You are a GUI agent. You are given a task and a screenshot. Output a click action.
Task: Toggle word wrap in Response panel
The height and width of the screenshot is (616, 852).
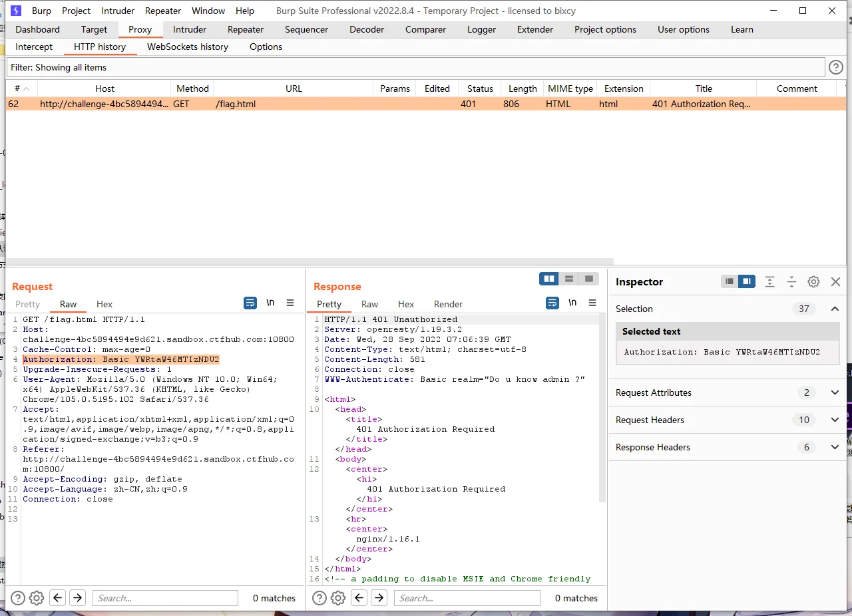tap(552, 303)
